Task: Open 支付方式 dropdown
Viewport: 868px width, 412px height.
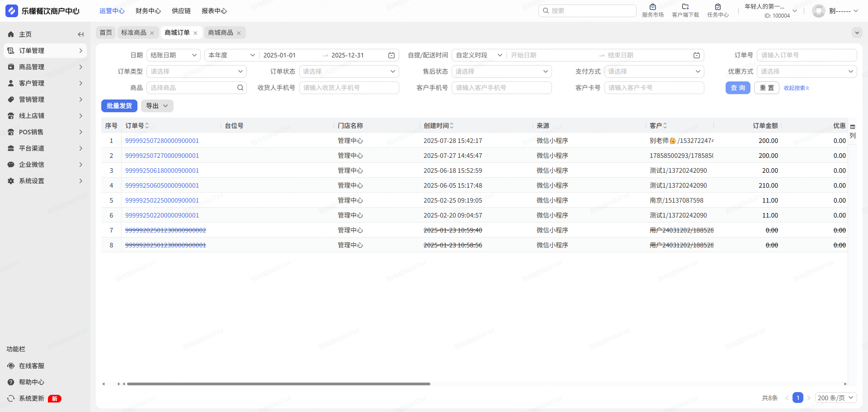Action: [x=654, y=71]
